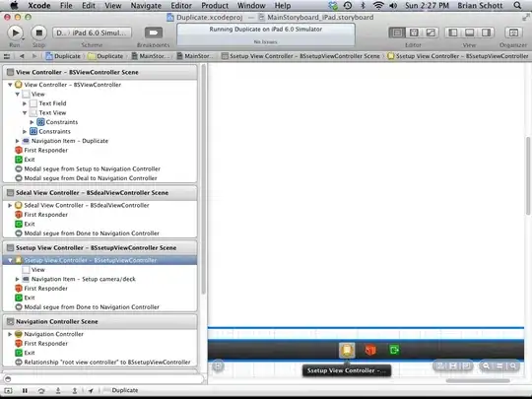Open the related files menu icon
The height and width of the screenshot is (399, 532).
pyautogui.click(x=7, y=56)
